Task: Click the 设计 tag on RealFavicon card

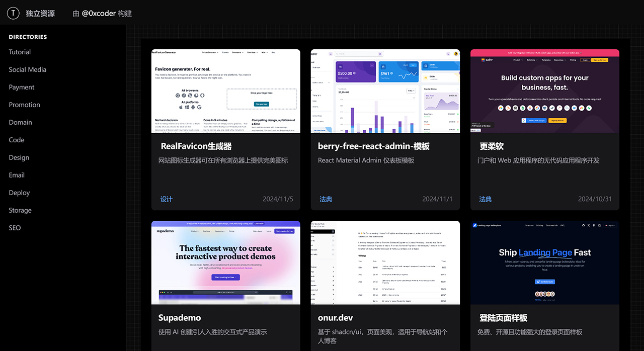Action: coord(166,199)
